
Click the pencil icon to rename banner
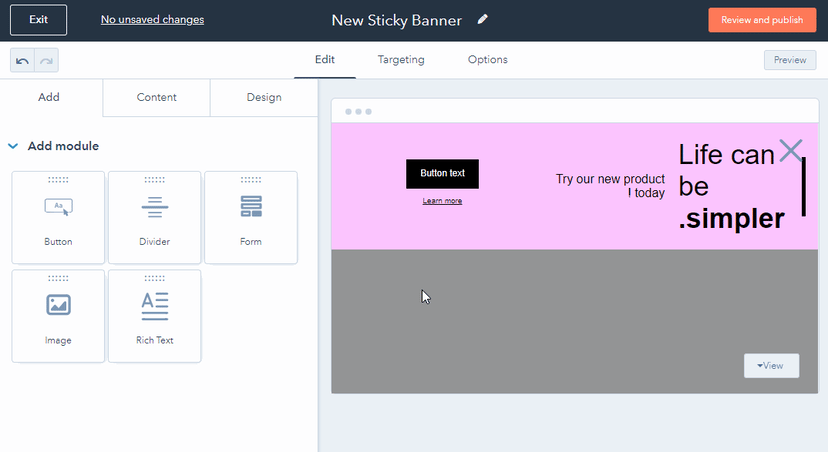point(483,20)
